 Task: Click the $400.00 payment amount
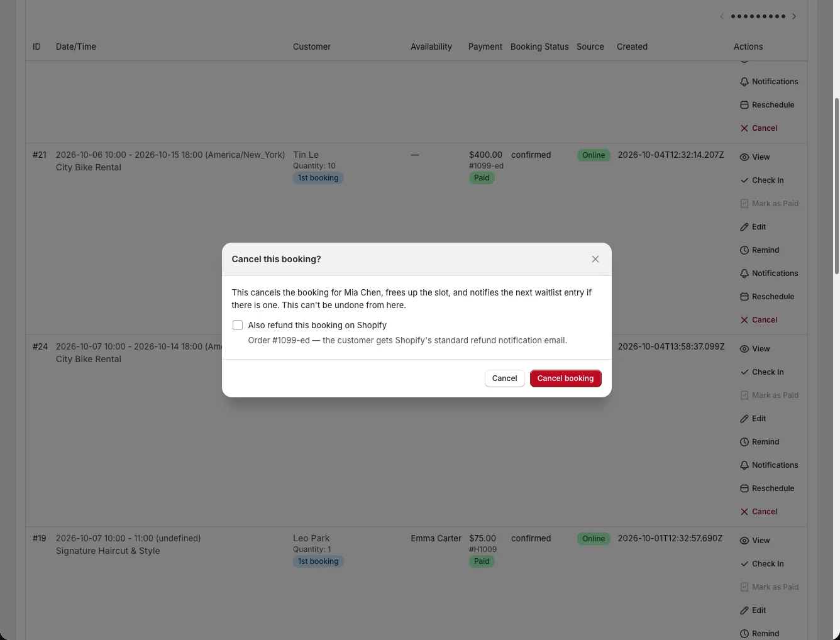pyautogui.click(x=485, y=155)
